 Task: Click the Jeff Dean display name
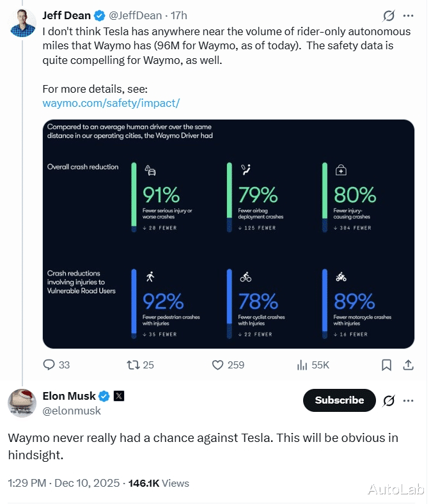(x=67, y=15)
